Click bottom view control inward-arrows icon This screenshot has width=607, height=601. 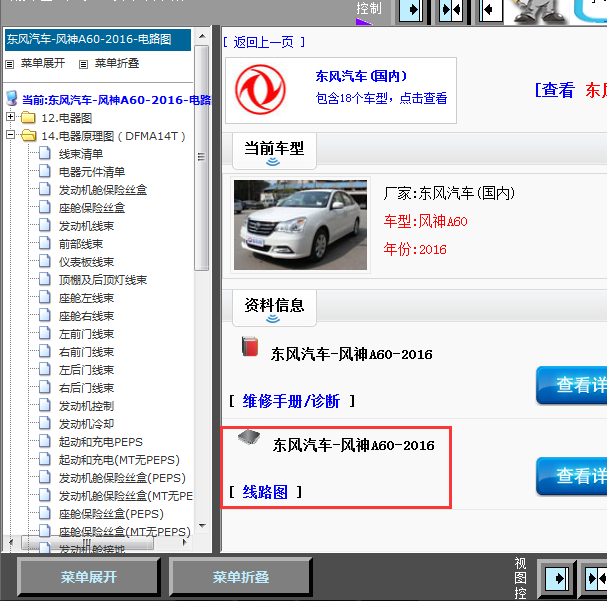click(x=595, y=579)
